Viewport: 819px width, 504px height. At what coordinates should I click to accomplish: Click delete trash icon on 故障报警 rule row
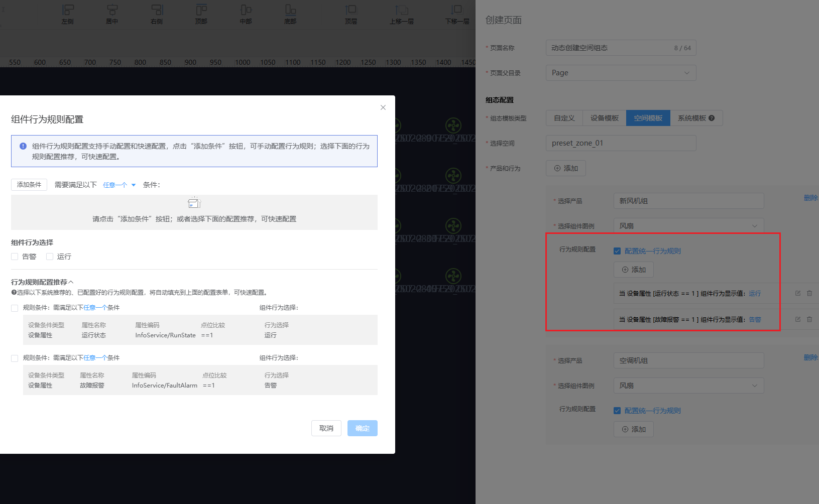[x=809, y=319]
